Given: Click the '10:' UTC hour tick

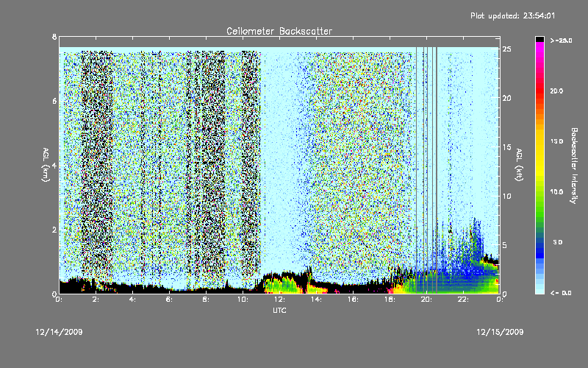Looking at the screenshot, I should [243, 300].
